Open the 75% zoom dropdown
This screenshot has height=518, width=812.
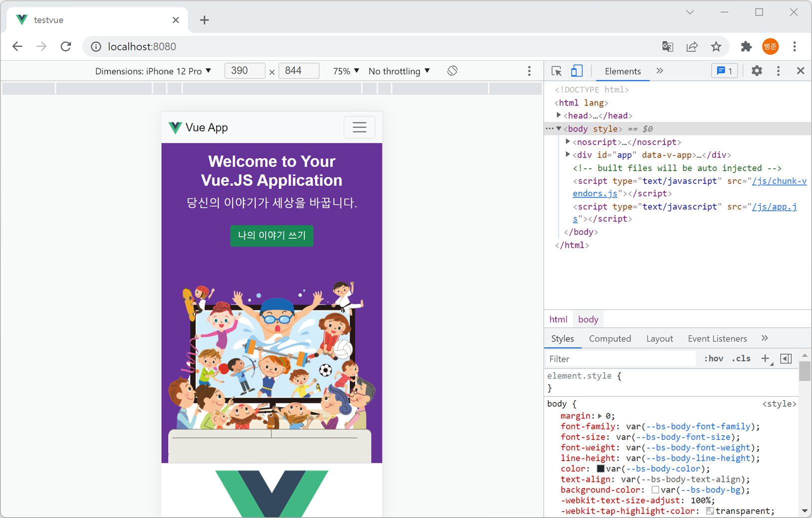click(346, 71)
